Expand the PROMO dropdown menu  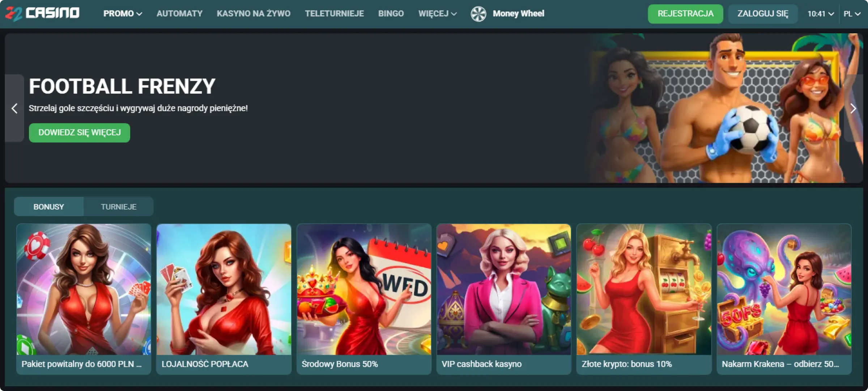pyautogui.click(x=123, y=14)
